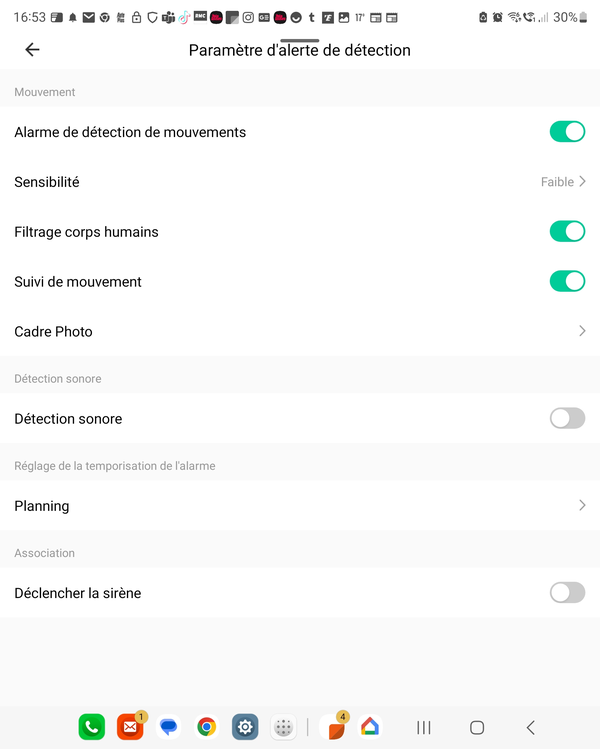Tap the Home navigation button
This screenshot has width=600, height=749.
point(477,727)
